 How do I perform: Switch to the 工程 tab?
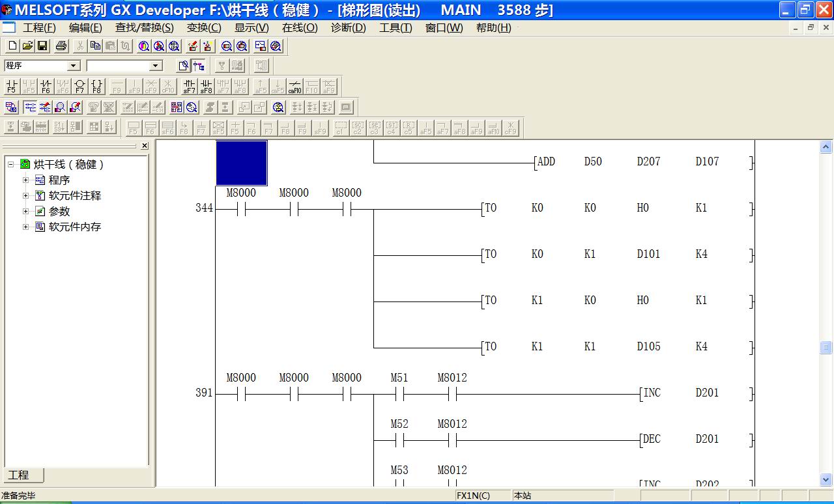click(19, 475)
